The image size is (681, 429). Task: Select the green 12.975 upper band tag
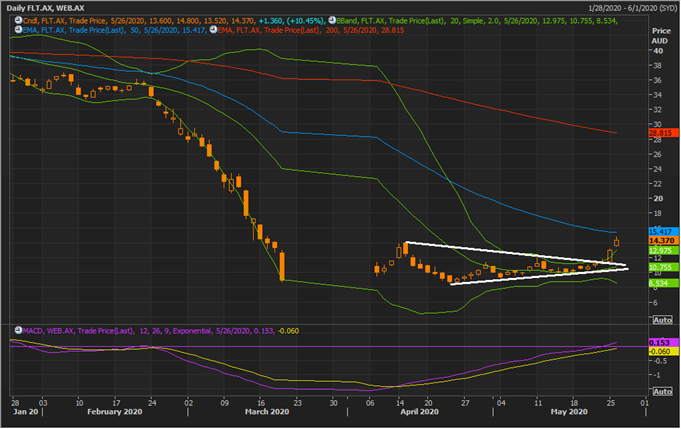(x=663, y=251)
